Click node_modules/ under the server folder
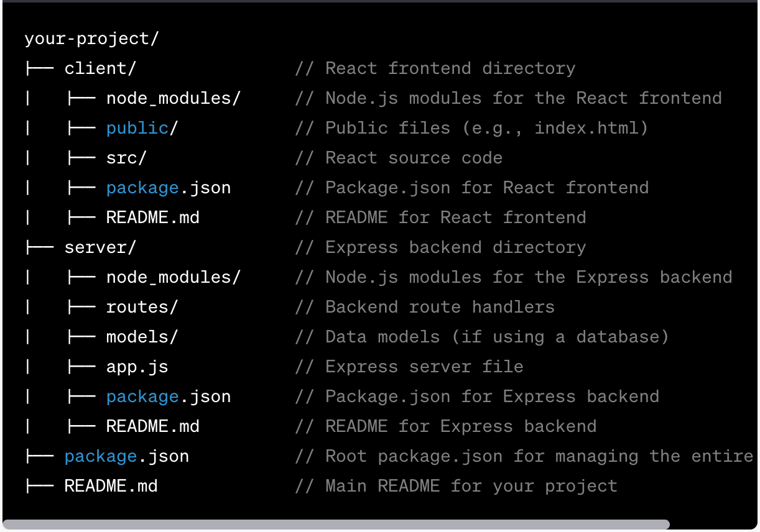 click(x=174, y=277)
